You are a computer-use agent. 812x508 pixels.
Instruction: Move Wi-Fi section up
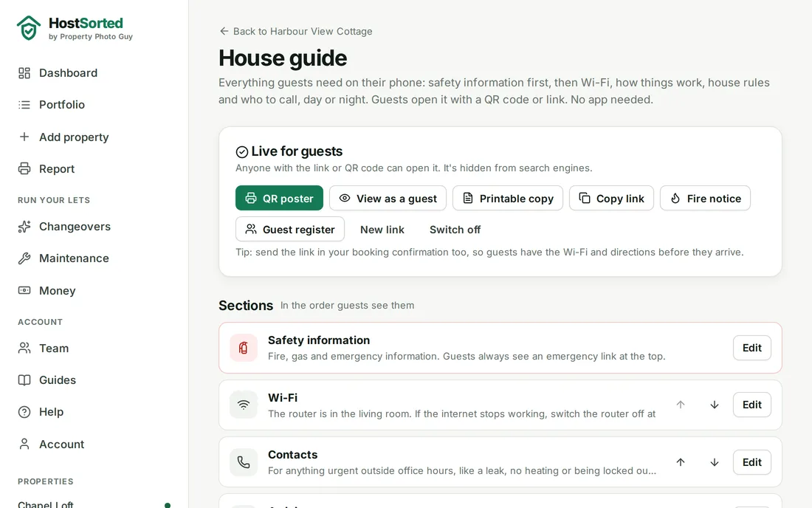coord(681,405)
